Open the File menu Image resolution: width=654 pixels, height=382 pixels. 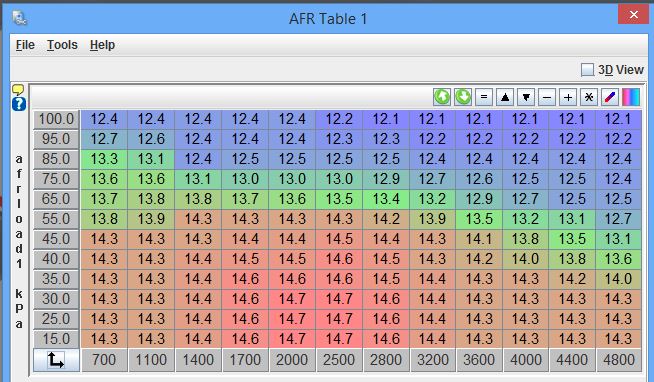click(x=25, y=45)
